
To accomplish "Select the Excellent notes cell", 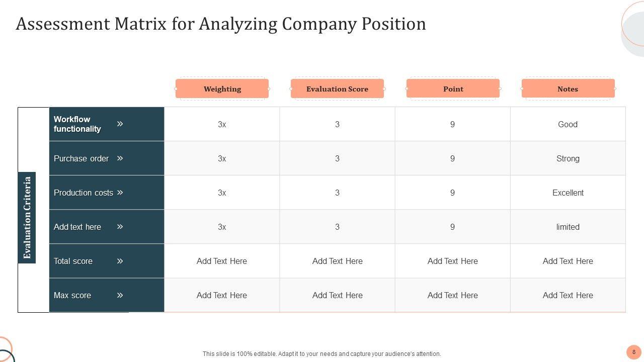I will tap(568, 193).
